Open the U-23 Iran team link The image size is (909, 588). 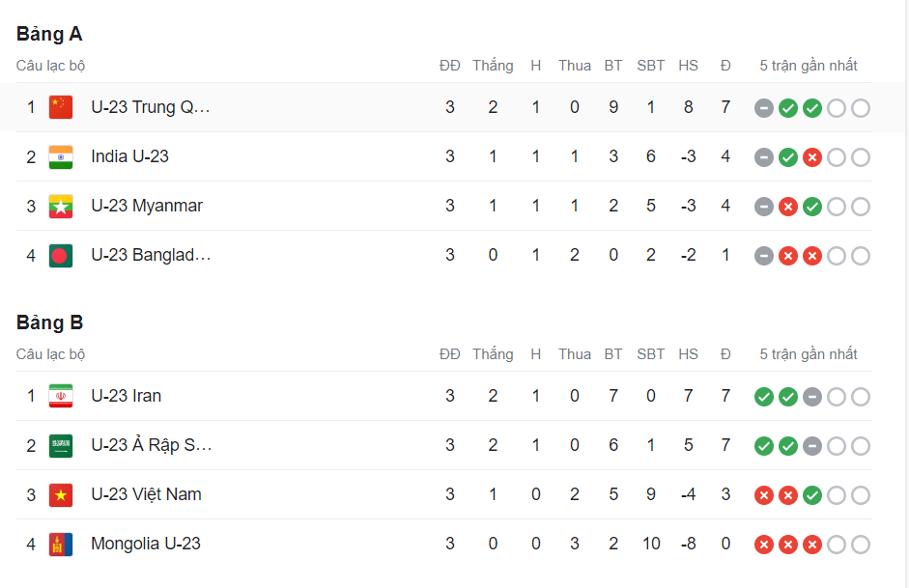[126, 396]
